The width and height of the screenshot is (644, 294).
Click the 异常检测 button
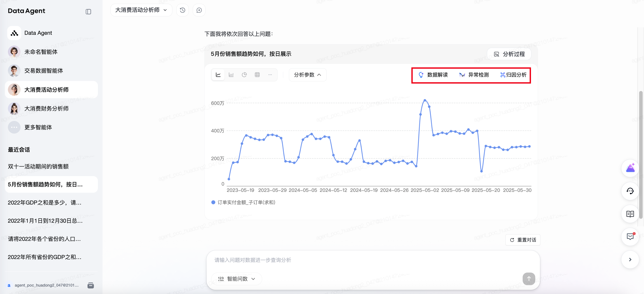point(474,75)
